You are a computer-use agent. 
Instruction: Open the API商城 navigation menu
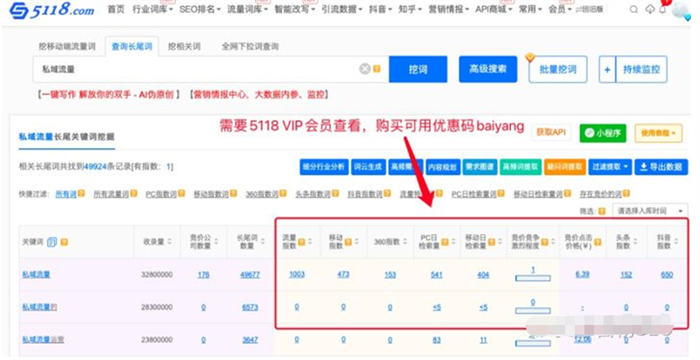(493, 9)
